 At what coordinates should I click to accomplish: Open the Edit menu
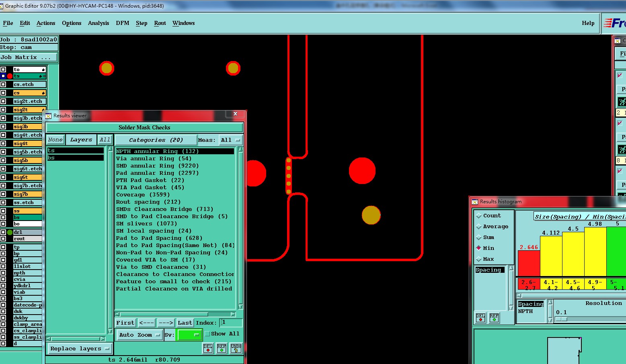[25, 23]
